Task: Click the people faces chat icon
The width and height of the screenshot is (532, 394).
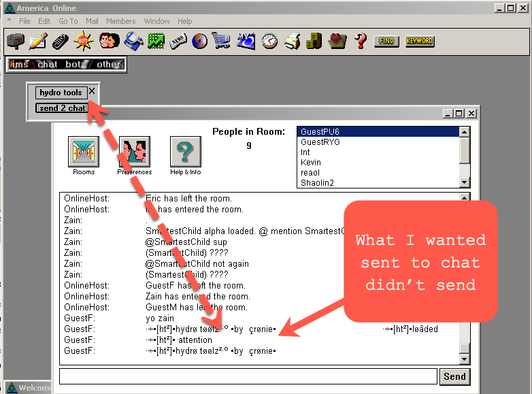Action: pyautogui.click(x=110, y=41)
